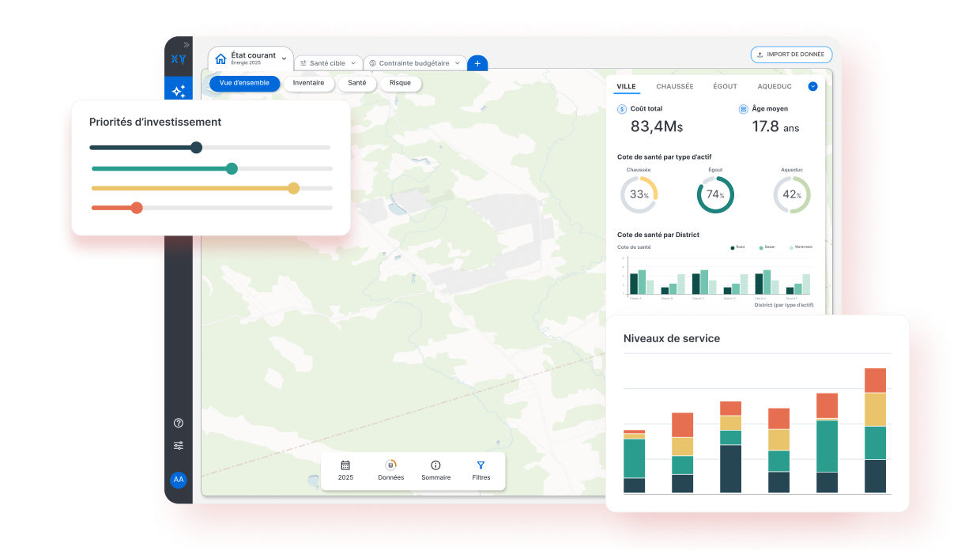Click the sparkle AI icon in sidebar
The width and height of the screenshot is (980, 550).
179,91
